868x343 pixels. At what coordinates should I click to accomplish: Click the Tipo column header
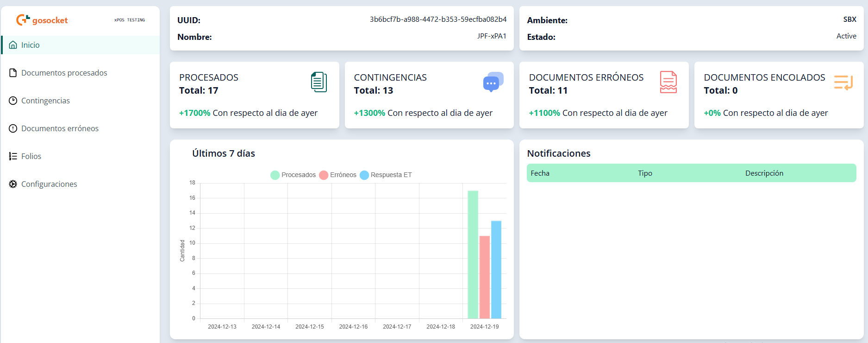[645, 173]
